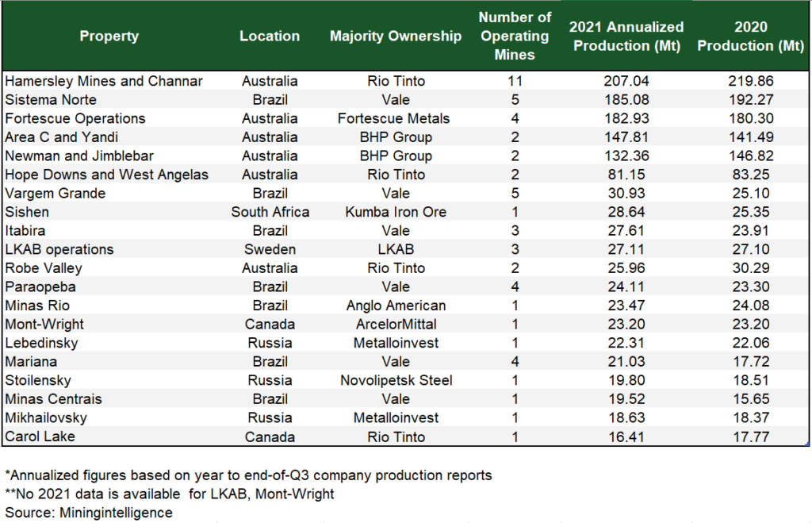Click the No 2021 data footnote
Viewport: 812px width, 523px height.
point(170,494)
